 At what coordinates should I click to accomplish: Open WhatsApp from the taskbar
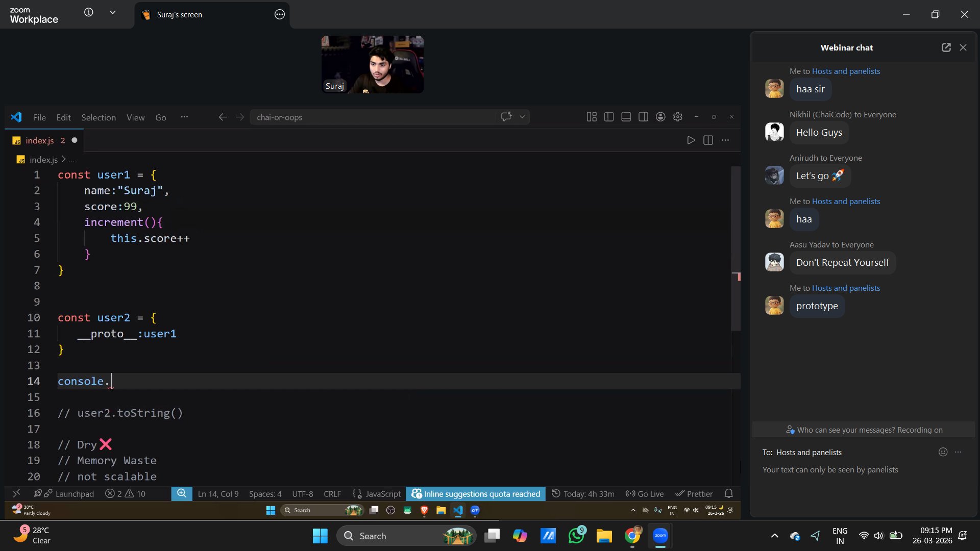click(576, 536)
